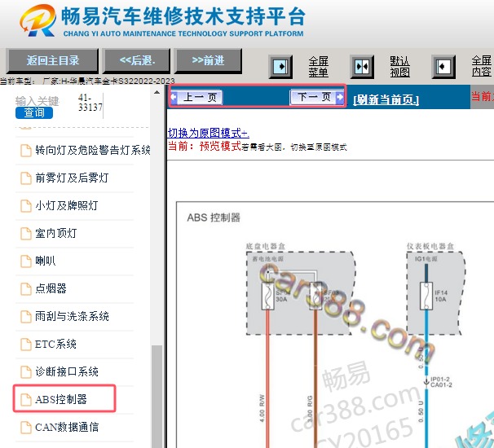Screen dimensions: 494x448
Task: Open the 转向灯及危险警告灯系统 document icon
Action: pos(26,150)
